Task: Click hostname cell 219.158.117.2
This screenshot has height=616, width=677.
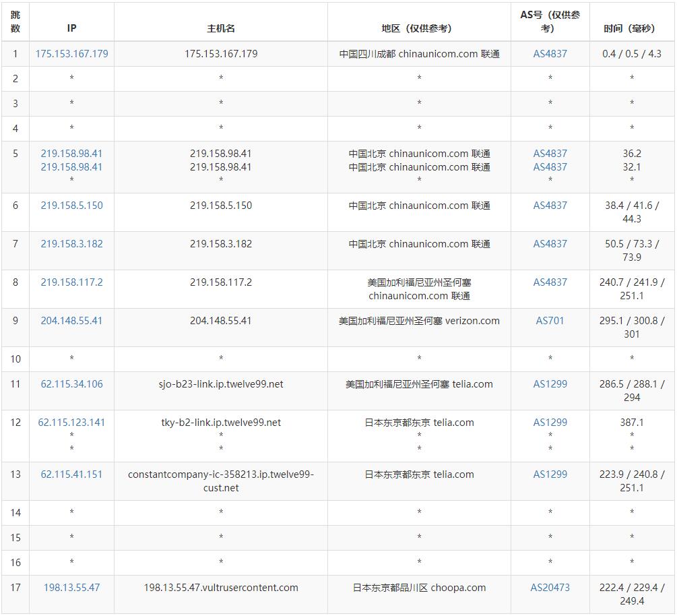Action: [x=221, y=282]
